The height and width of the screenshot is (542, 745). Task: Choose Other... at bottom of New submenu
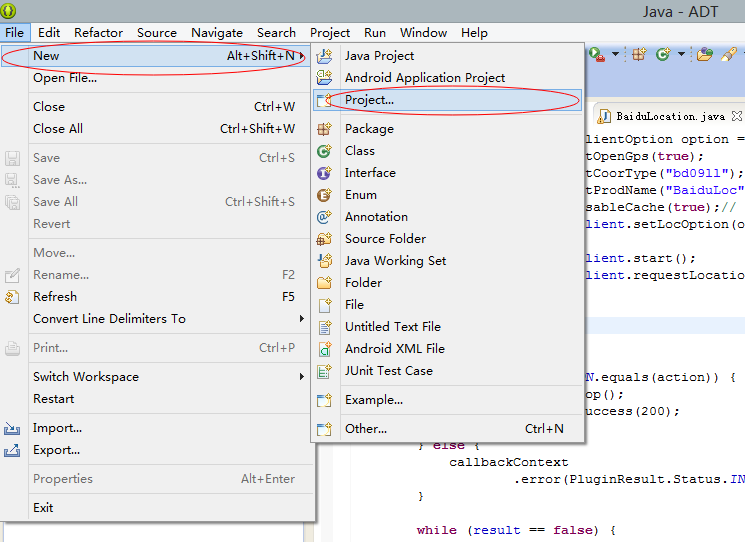click(x=365, y=429)
